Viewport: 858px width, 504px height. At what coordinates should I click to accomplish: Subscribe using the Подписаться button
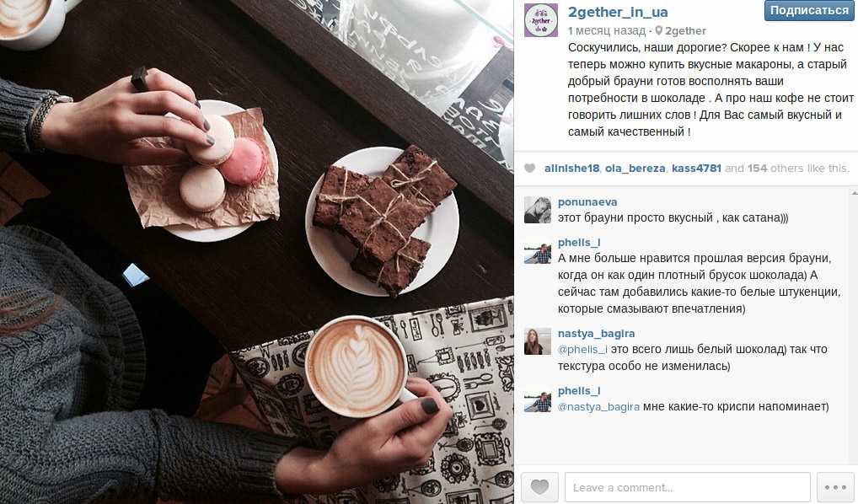pos(809,10)
